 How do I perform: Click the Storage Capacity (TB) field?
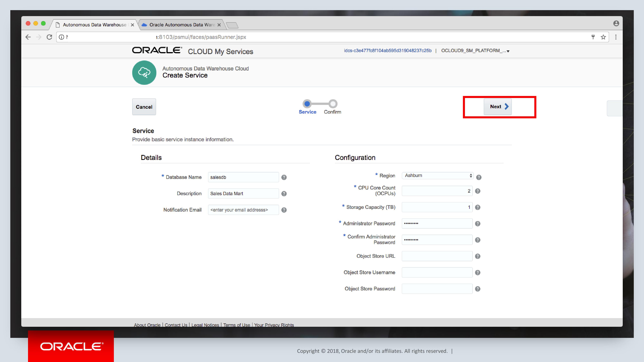tap(437, 207)
